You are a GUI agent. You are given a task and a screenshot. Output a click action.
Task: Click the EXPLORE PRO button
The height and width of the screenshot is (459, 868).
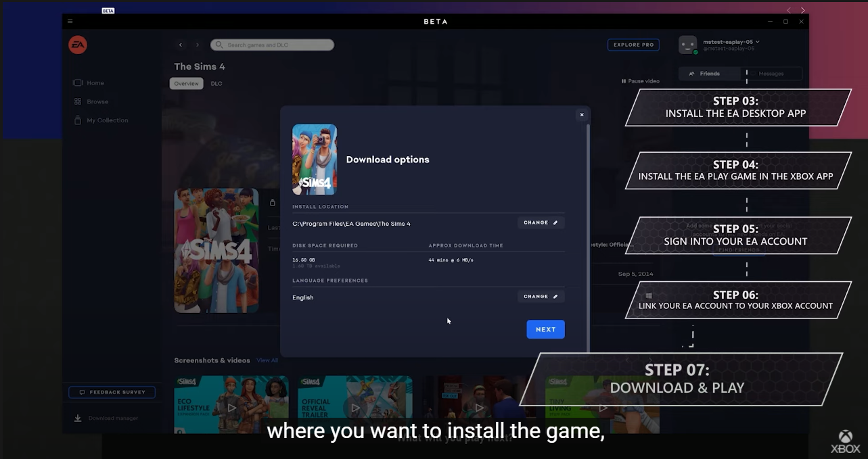click(x=633, y=45)
